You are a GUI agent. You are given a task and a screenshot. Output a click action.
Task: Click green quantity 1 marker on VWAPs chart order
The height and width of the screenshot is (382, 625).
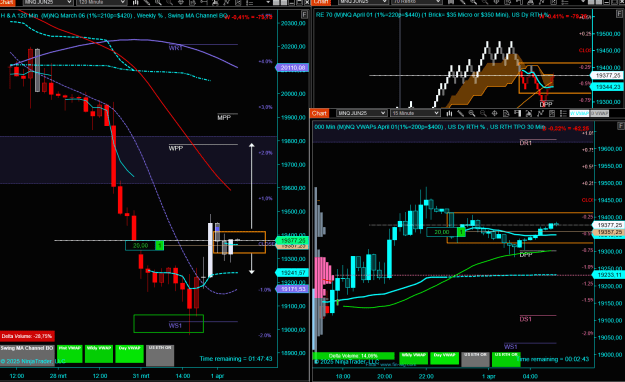[461, 232]
